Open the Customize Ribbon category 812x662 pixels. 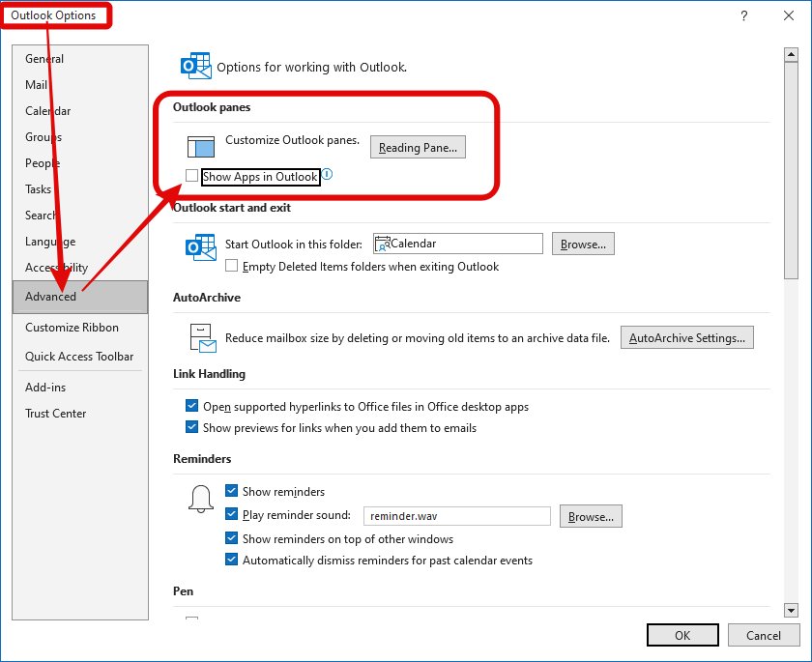point(80,327)
